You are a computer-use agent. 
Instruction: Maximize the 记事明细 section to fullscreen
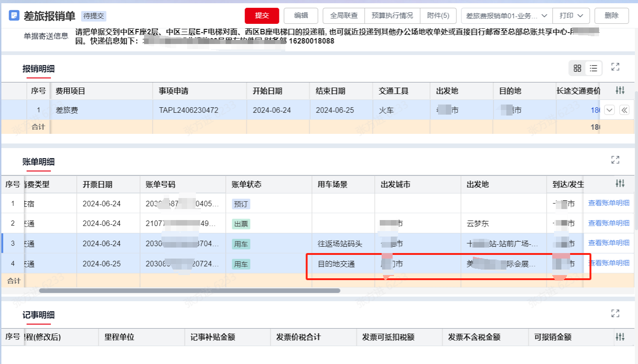pos(616,314)
